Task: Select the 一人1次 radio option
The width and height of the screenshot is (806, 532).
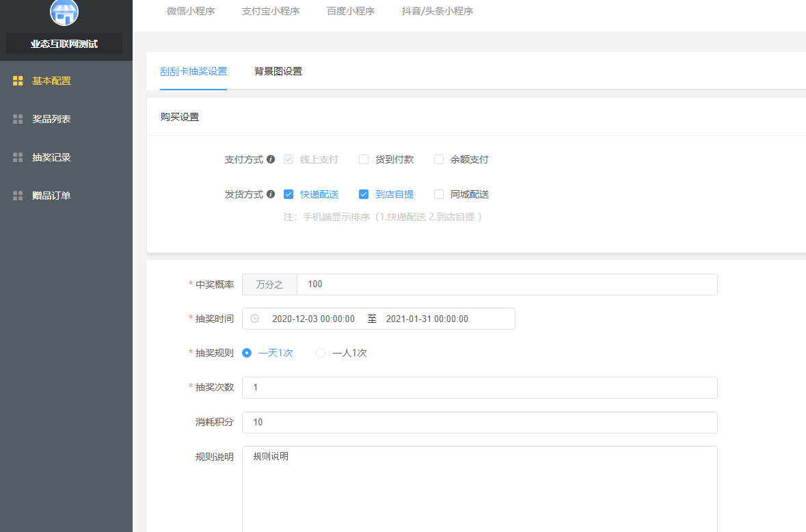Action: point(320,353)
